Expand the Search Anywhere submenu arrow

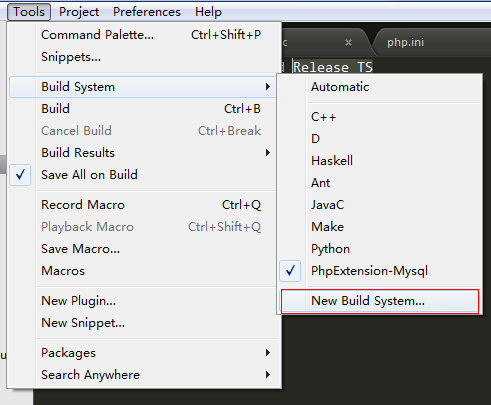[268, 375]
